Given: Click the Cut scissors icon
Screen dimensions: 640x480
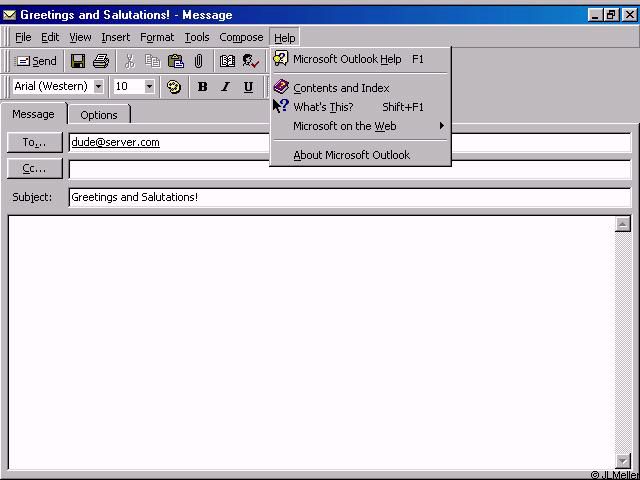Looking at the screenshot, I should pyautogui.click(x=130, y=61).
